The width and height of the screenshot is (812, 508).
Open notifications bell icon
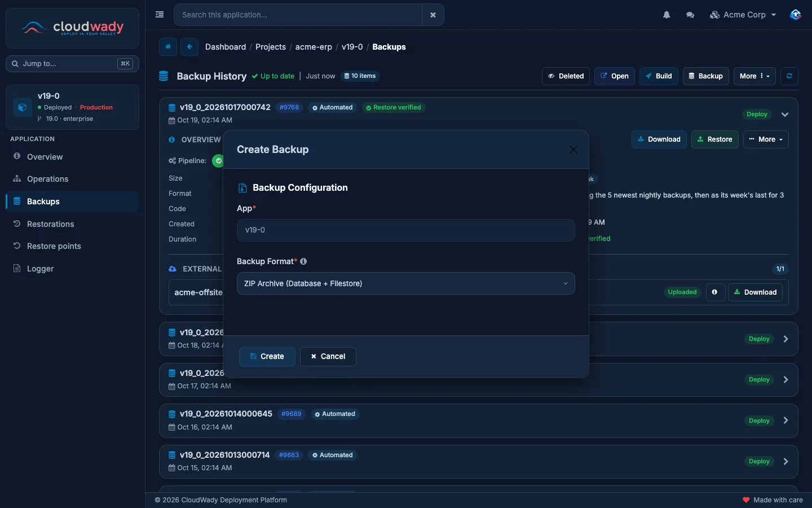667,15
